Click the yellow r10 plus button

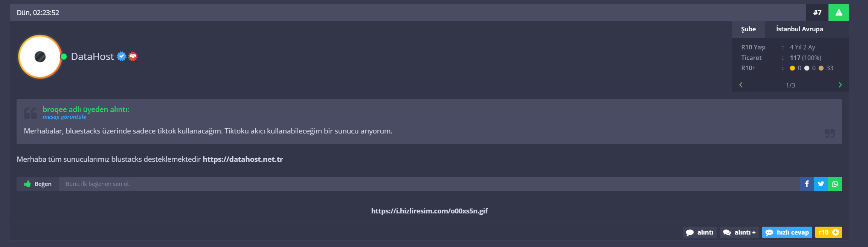pos(828,232)
